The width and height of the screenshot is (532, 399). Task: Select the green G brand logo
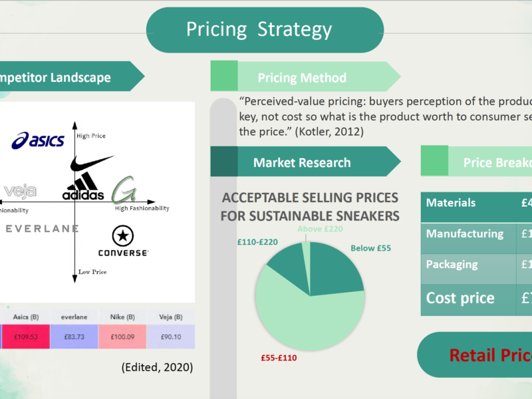click(124, 190)
